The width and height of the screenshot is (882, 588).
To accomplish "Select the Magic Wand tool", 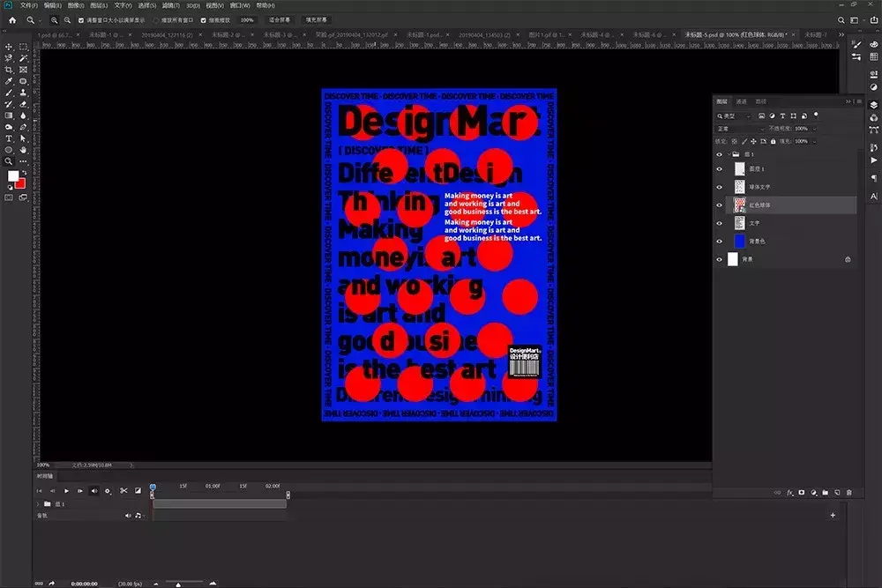I will point(23,58).
